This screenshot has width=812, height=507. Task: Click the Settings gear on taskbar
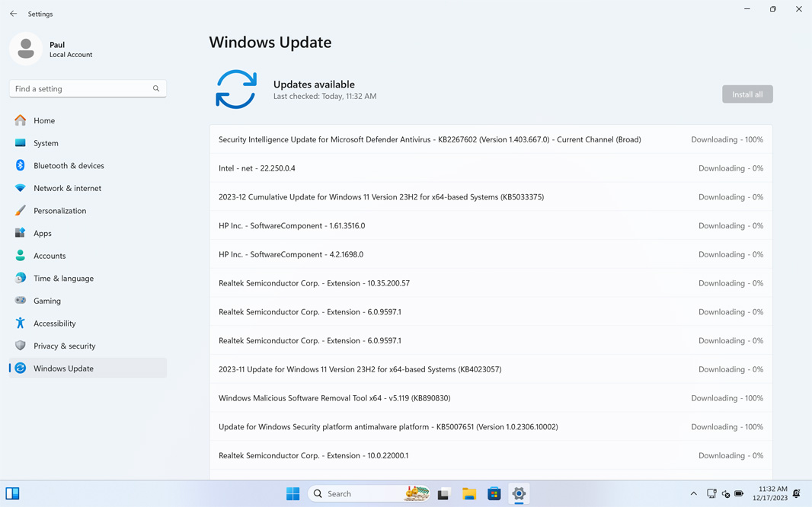point(519,493)
